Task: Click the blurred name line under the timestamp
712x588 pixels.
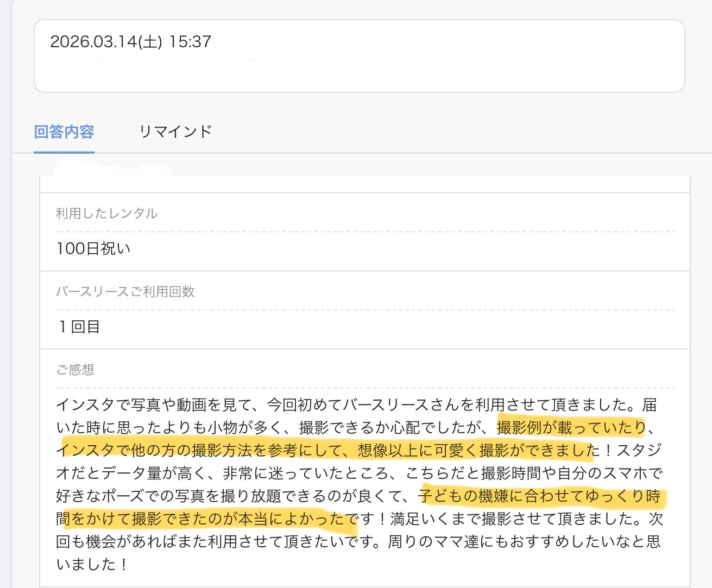Action: pyautogui.click(x=152, y=67)
